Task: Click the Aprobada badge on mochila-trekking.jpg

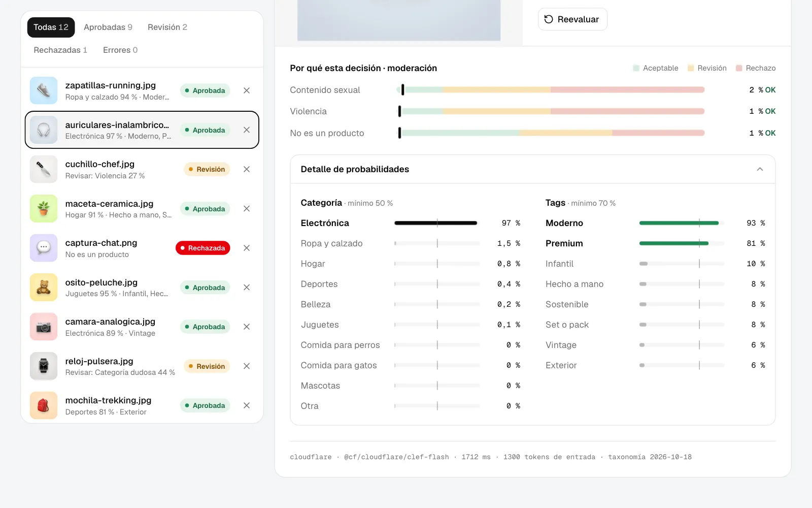Action: click(x=205, y=405)
